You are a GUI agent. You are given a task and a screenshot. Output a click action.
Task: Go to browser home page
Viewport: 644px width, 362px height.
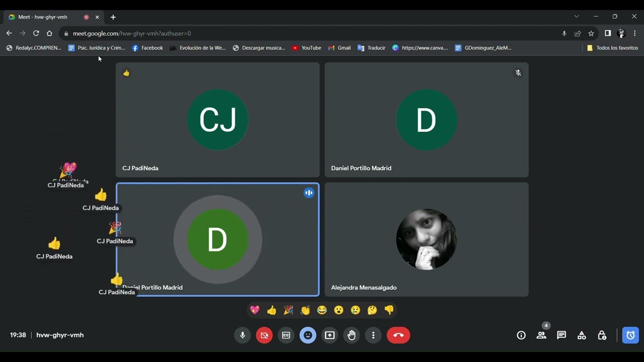click(x=49, y=33)
